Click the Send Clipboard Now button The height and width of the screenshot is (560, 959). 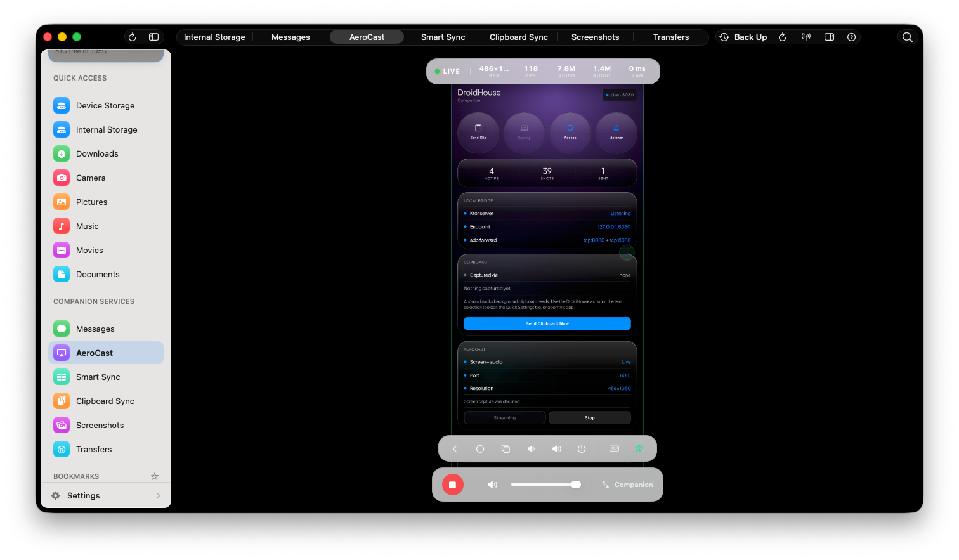[x=547, y=323]
